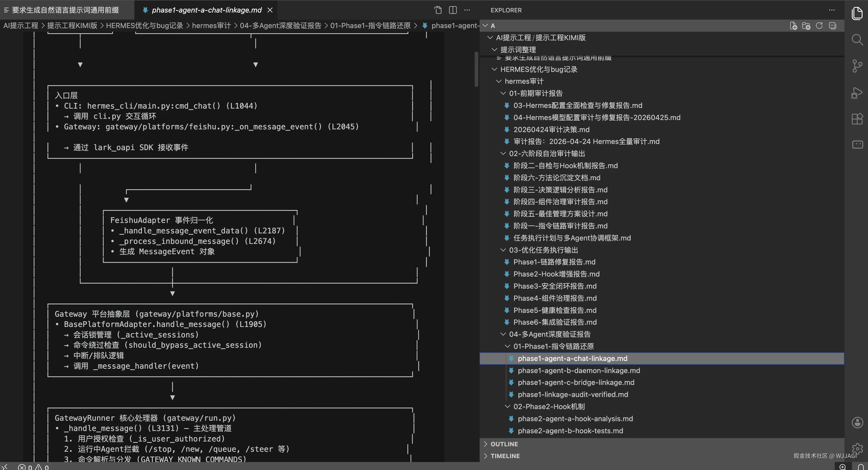
Task: Close the phase1-agent-a-chat-linkage.md tab
Action: coord(270,10)
